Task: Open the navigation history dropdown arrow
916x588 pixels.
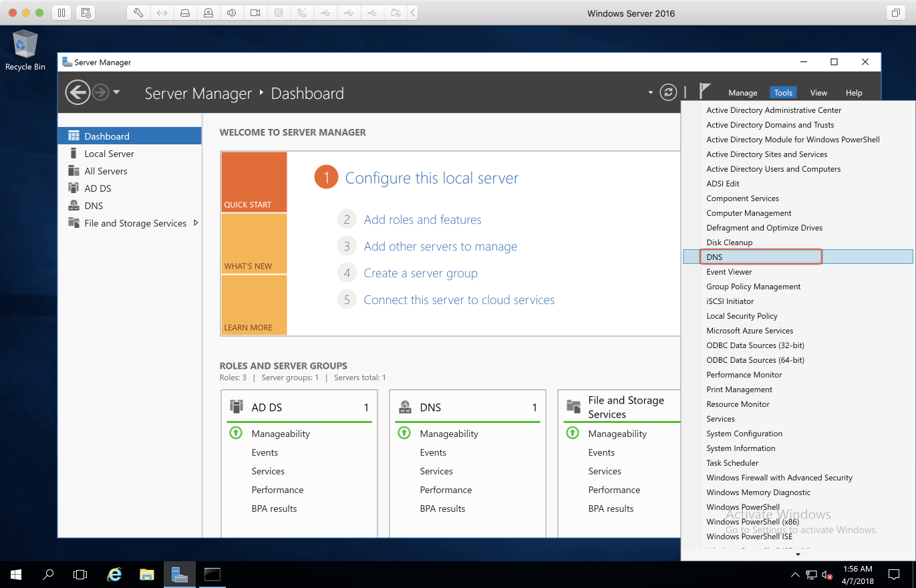Action: coord(116,92)
